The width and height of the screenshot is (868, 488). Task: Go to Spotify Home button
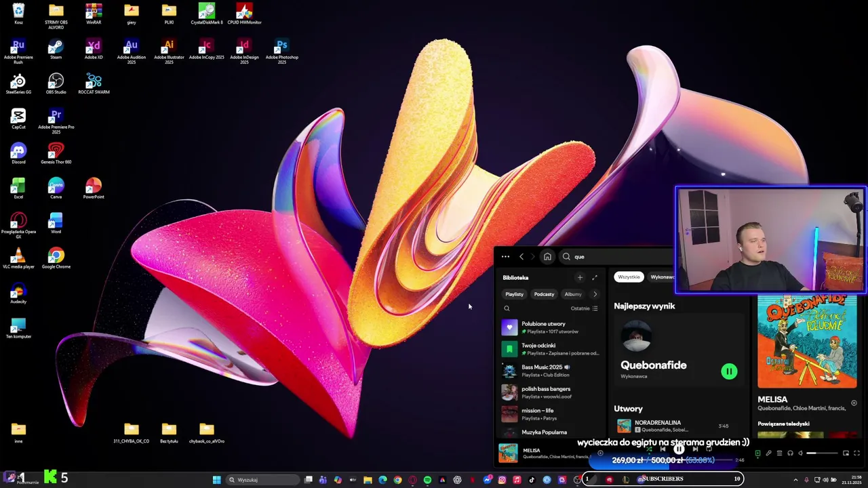547,257
